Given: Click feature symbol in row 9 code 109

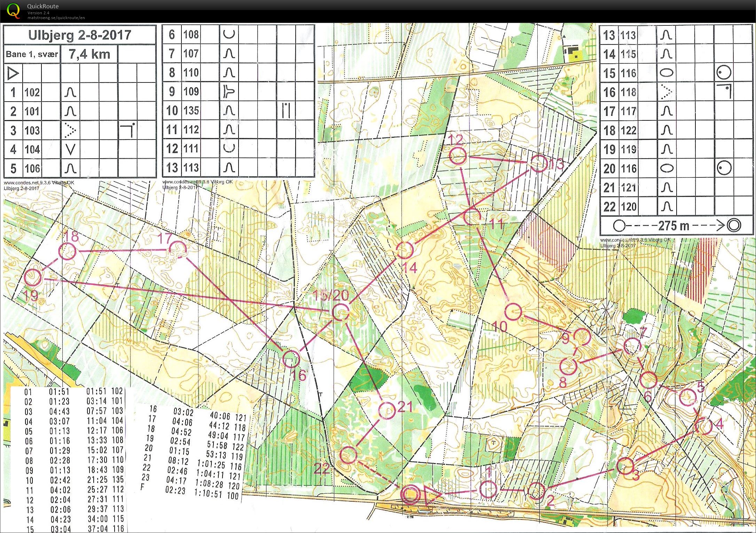Looking at the screenshot, I should pyautogui.click(x=229, y=92).
